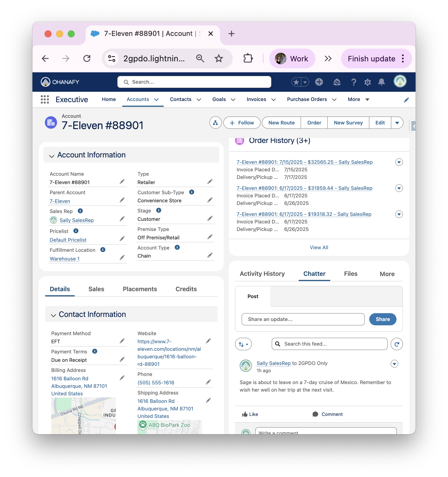Comment on Sally SalesRep's post
This screenshot has width=448, height=477.
point(328,414)
